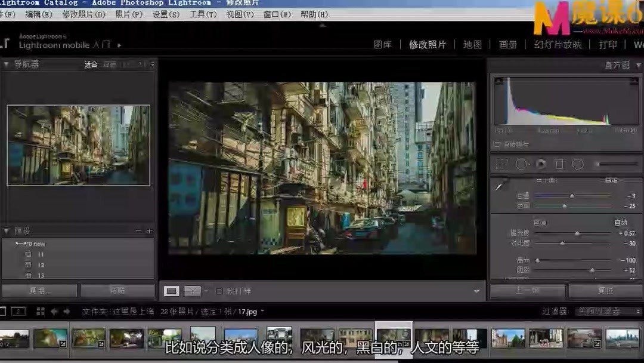
Task: Collapse the 导航器 panel
Action: click(6, 64)
